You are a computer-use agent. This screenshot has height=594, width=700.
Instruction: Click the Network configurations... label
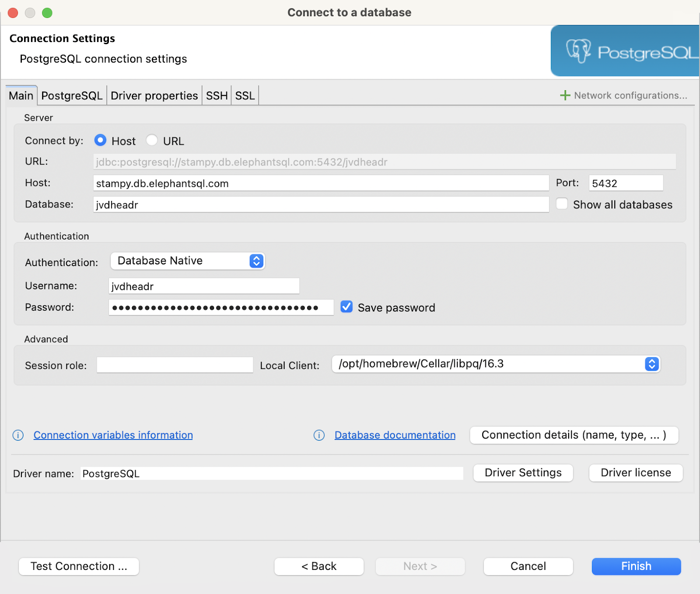[x=630, y=95]
